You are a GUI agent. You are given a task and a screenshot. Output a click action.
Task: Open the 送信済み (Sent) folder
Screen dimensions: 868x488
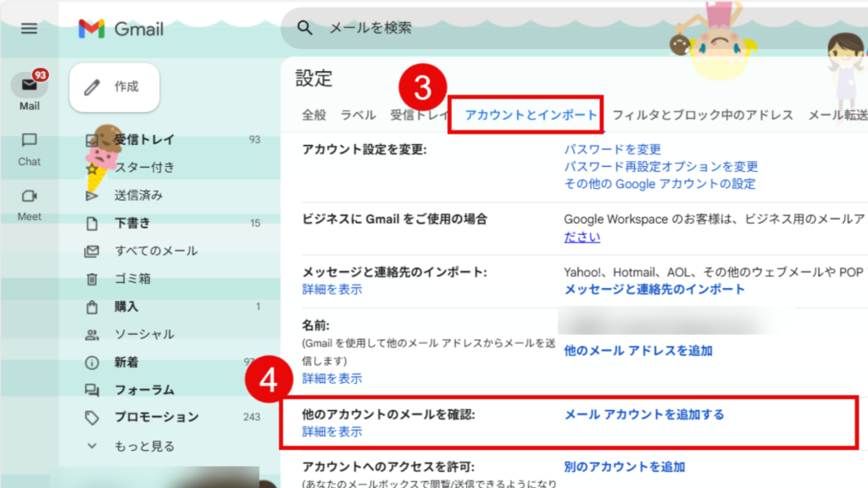coord(138,196)
